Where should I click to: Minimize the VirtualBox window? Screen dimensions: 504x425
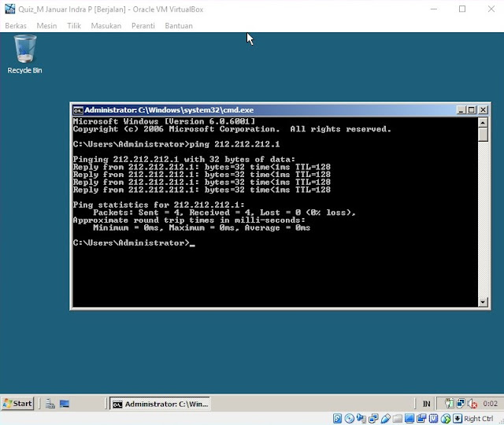coord(434,9)
